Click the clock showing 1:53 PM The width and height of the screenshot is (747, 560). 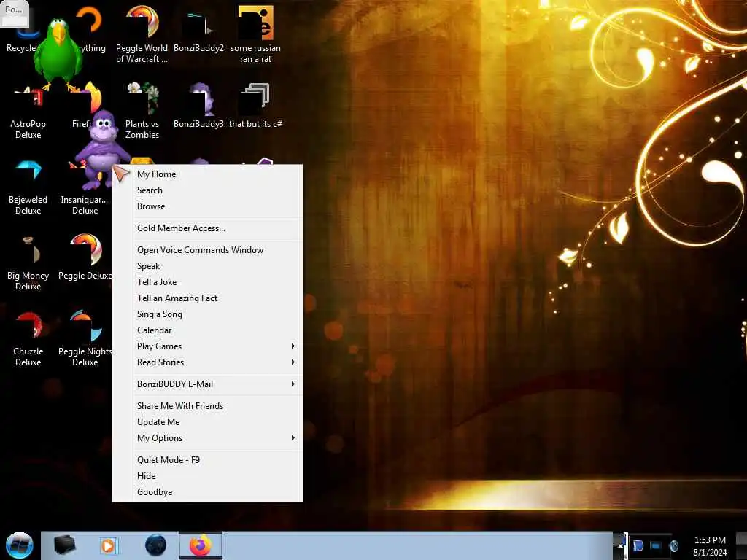[710, 546]
